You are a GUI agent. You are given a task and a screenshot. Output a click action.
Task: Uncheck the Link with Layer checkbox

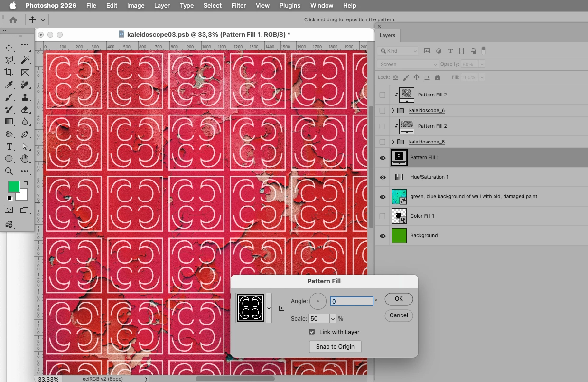tap(312, 332)
